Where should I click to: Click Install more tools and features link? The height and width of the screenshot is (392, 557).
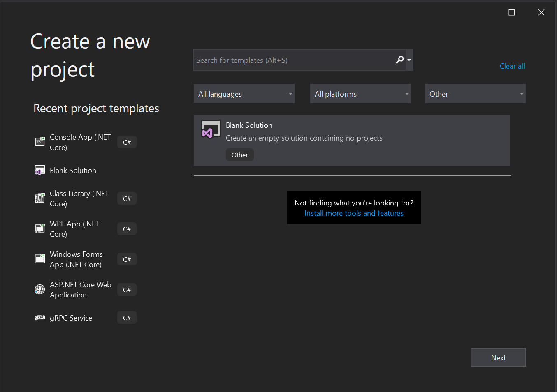click(x=354, y=213)
